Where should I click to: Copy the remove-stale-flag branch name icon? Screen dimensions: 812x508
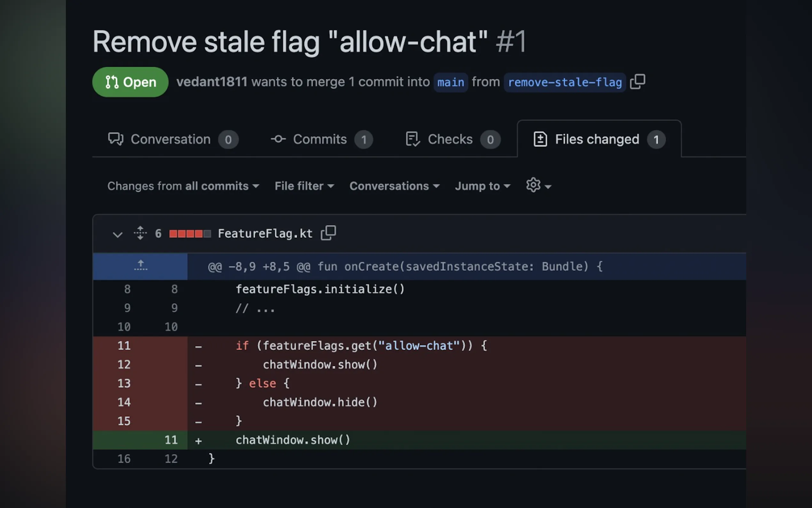[637, 82]
